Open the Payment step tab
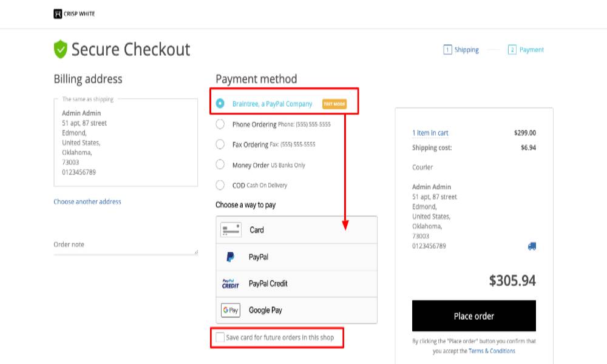The image size is (607, 364). [x=526, y=50]
